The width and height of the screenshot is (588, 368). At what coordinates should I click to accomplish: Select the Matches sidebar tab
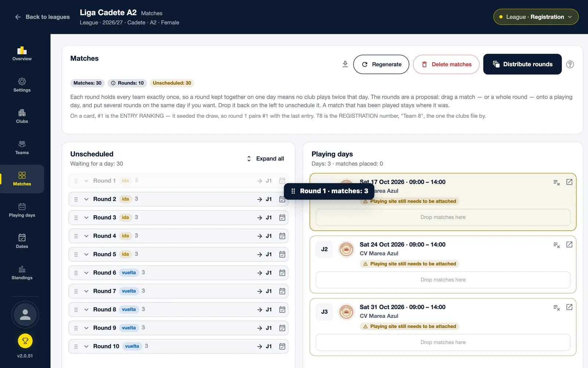click(22, 179)
